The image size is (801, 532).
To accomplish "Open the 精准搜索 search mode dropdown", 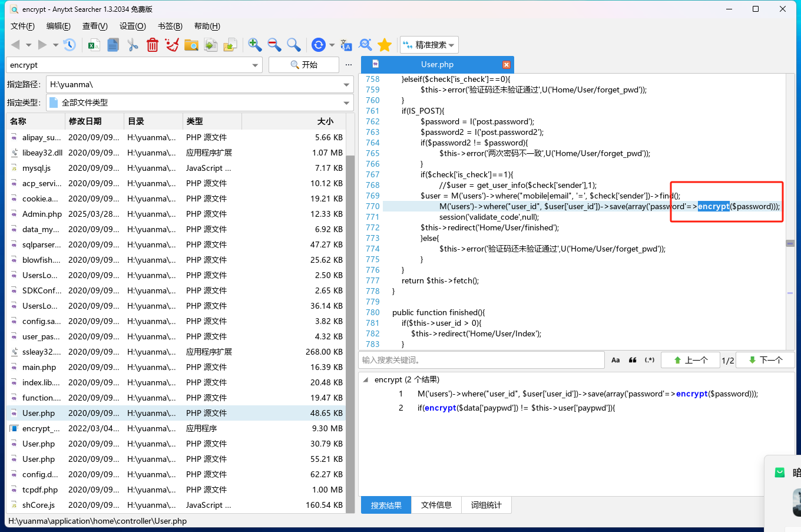I will point(429,45).
